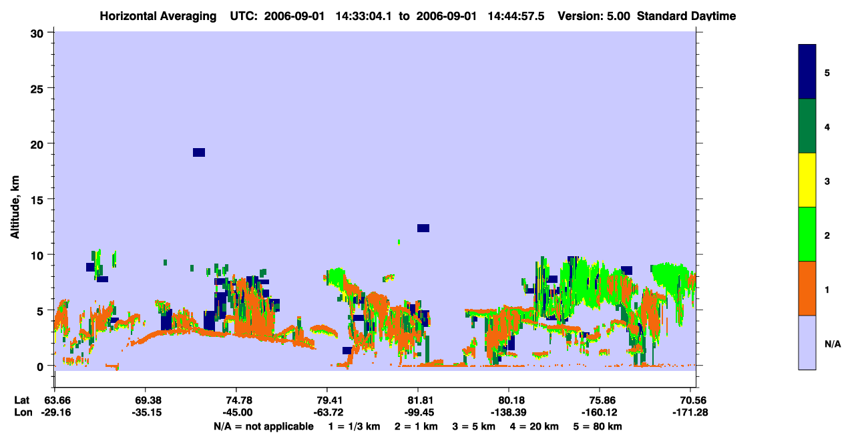Click the '5 = 80 km' legend entry

pos(598,426)
